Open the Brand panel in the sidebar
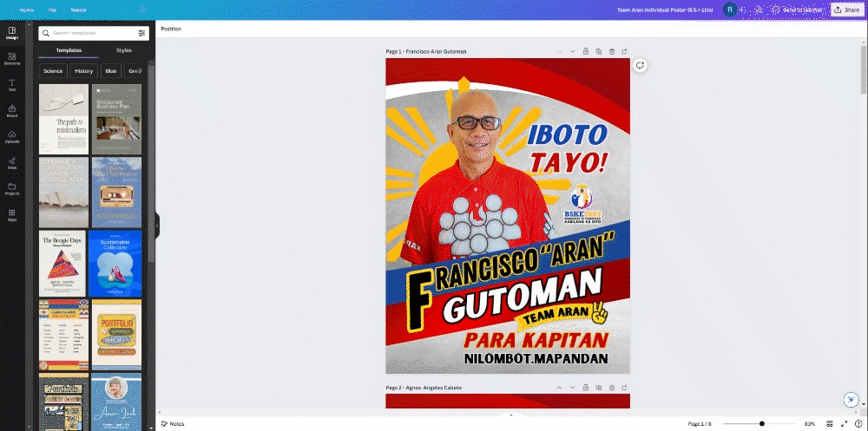Viewport: 868px width, 431px height. (12, 111)
